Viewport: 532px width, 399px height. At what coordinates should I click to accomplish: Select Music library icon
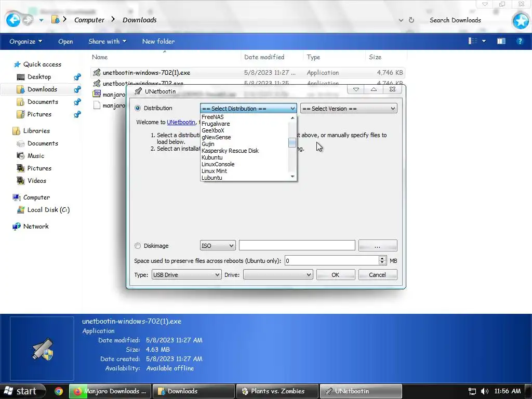click(21, 156)
